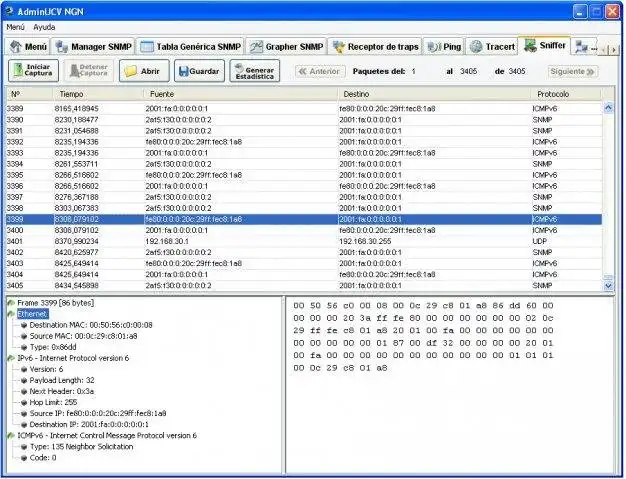Click the Detener Captura button
Screen dimensions: 626x479
coord(89,71)
